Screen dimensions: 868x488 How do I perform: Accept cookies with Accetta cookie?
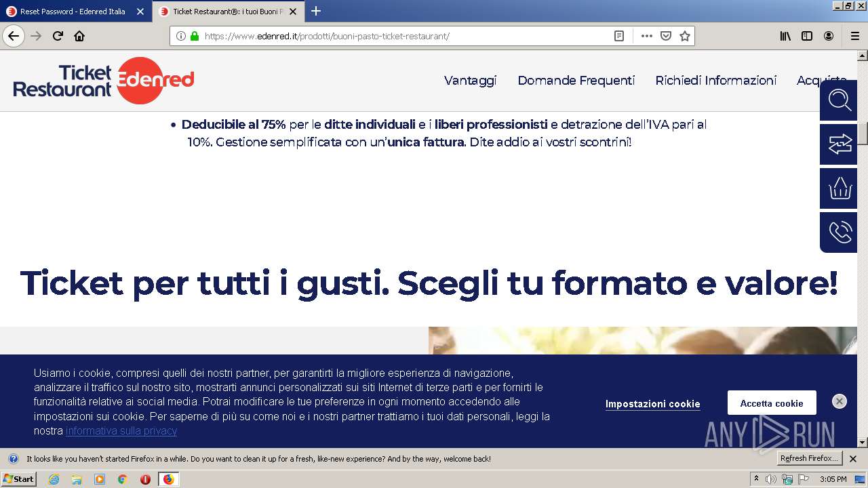[x=772, y=403]
